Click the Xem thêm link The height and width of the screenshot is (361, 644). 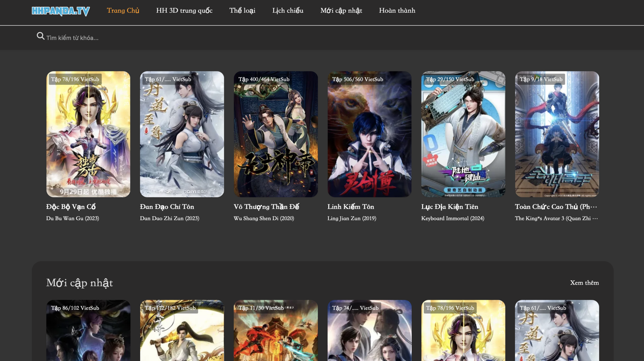point(584,283)
